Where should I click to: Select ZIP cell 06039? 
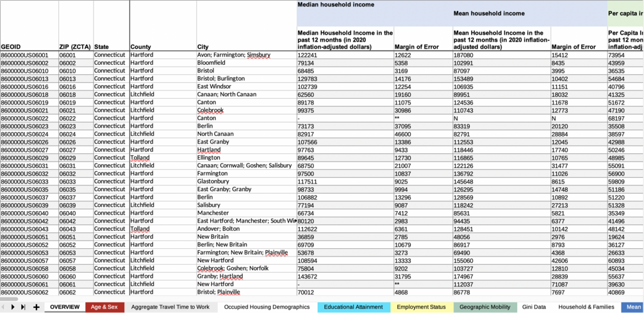(76, 205)
